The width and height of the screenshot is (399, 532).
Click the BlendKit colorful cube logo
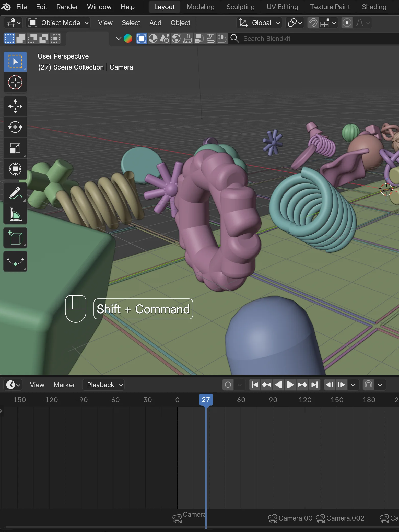(128, 39)
